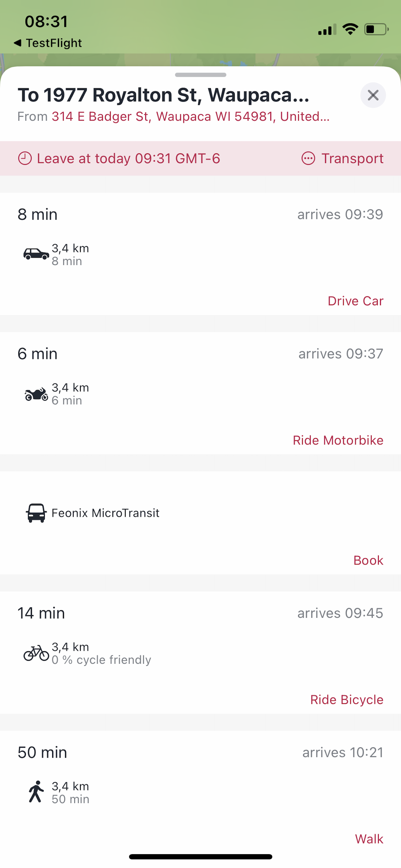Edit the From 314 E Badger St address
The height and width of the screenshot is (868, 401).
pyautogui.click(x=191, y=116)
